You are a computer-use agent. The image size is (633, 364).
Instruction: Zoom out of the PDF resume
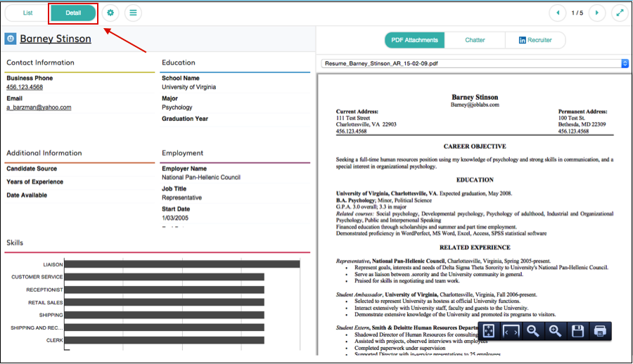coord(533,331)
